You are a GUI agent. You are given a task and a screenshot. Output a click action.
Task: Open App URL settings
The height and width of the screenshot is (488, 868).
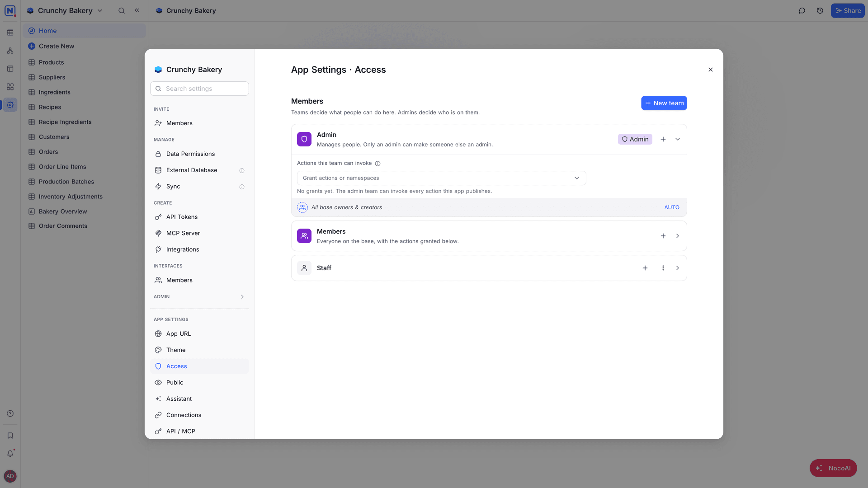199,333
